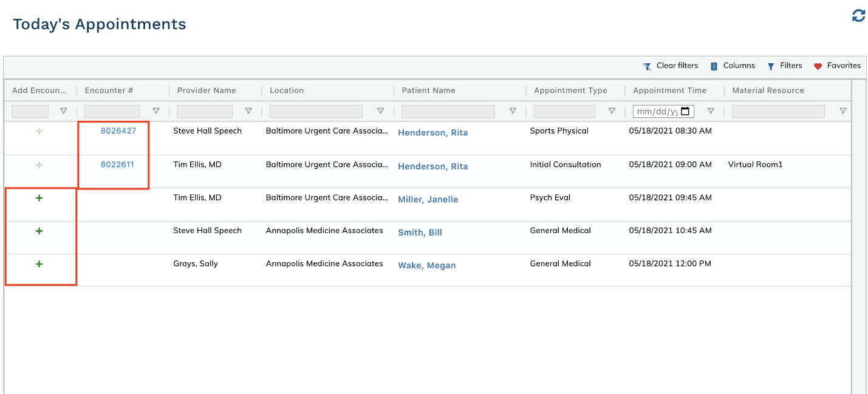Sort by Patient Name column header

pyautogui.click(x=429, y=90)
